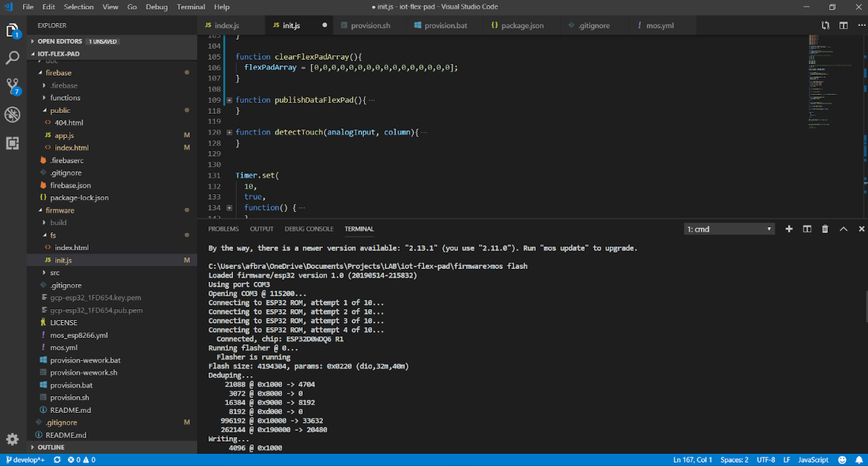Expand the build folder

[45, 223]
